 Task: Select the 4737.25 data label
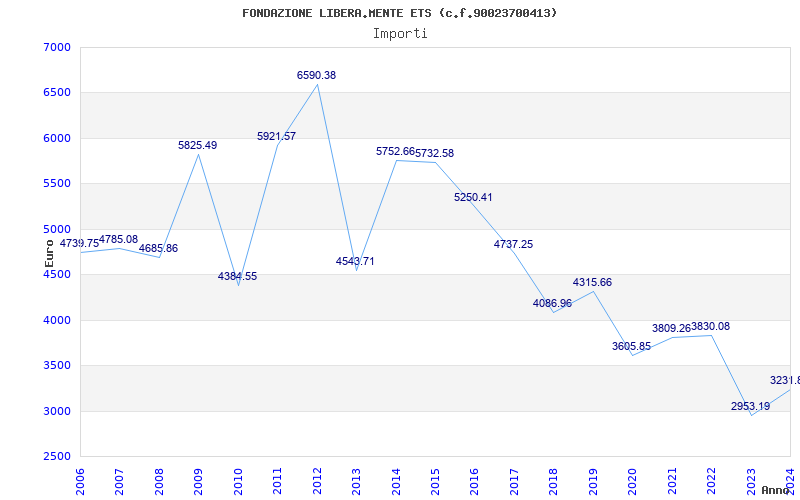coord(513,244)
